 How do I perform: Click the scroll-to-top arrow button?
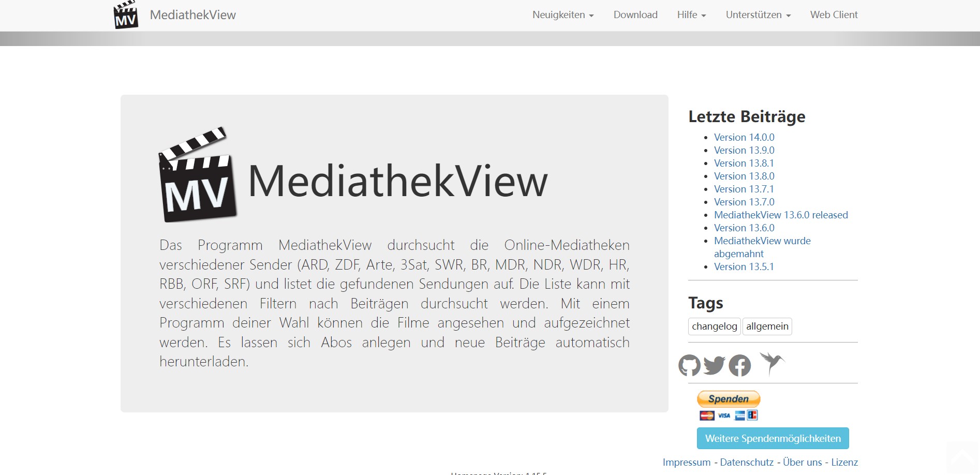pos(962,457)
